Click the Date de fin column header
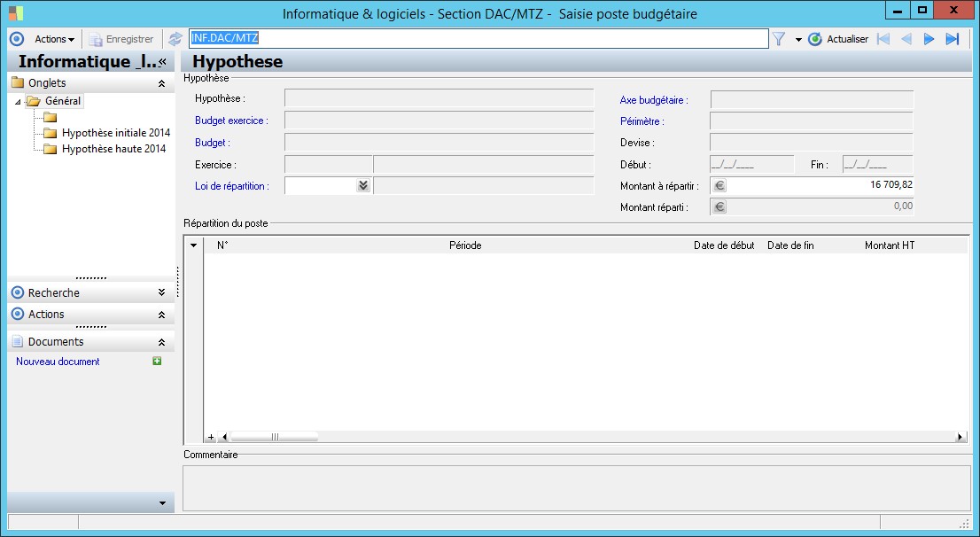Viewport: 980px width, 537px height. [x=790, y=245]
